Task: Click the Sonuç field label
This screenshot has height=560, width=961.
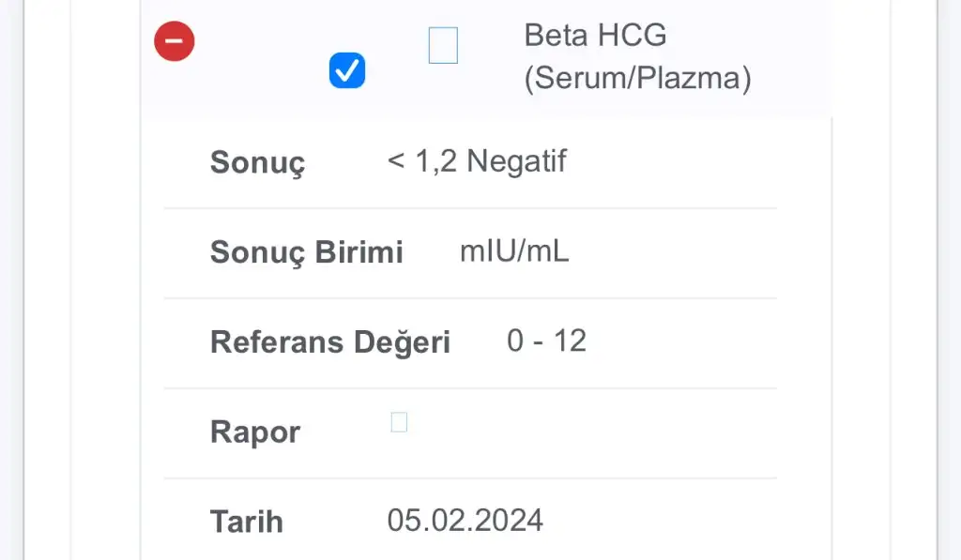Action: pos(257,162)
